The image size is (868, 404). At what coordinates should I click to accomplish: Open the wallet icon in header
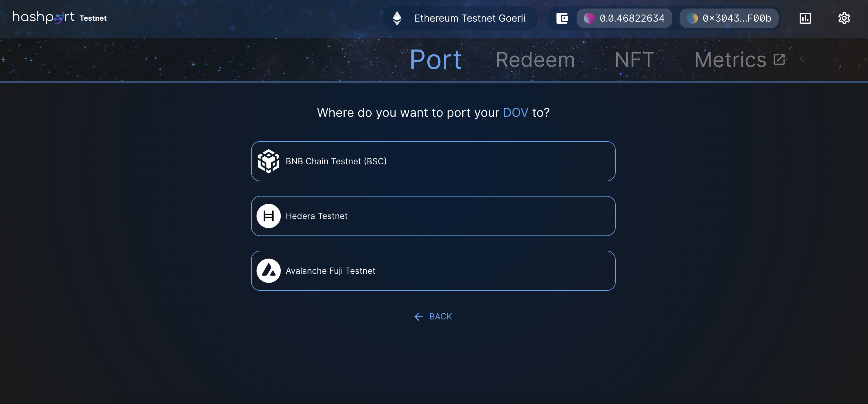pos(562,18)
